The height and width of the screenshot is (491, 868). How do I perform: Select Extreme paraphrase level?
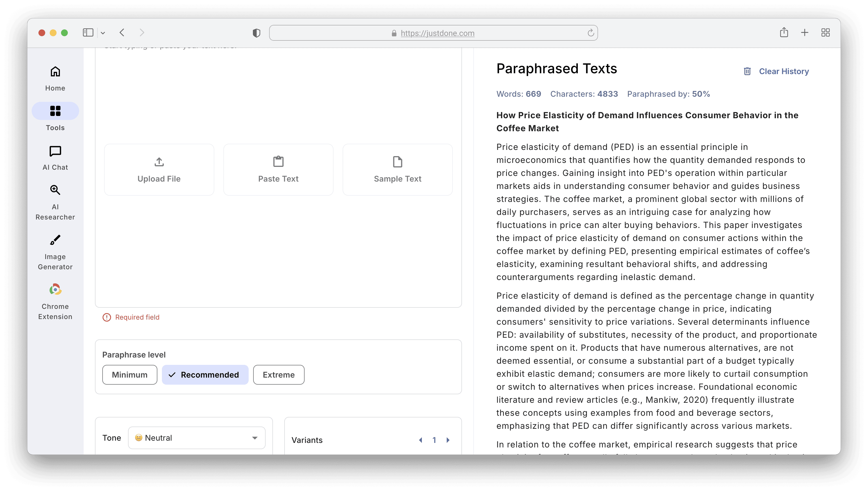279,375
